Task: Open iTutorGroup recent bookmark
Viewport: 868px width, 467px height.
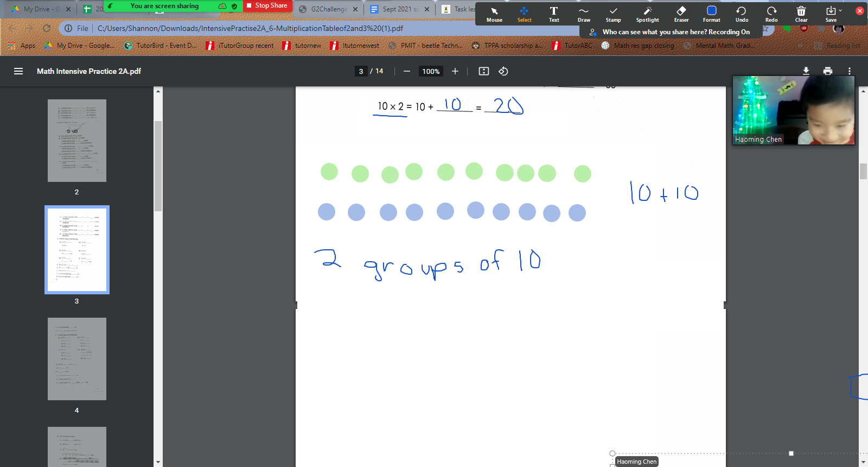Action: click(240, 46)
